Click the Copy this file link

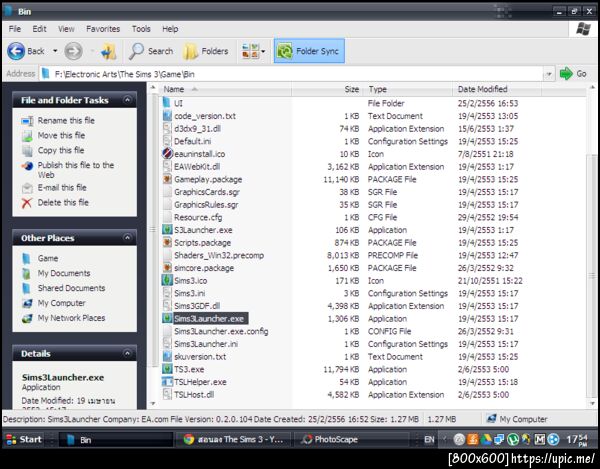coord(61,150)
